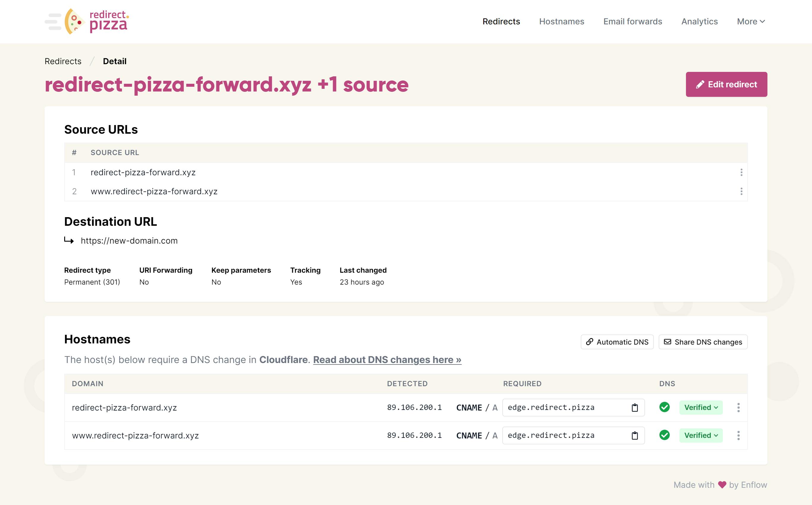Expand Verified dropdown for www hostname
The width and height of the screenshot is (812, 505).
(x=701, y=435)
